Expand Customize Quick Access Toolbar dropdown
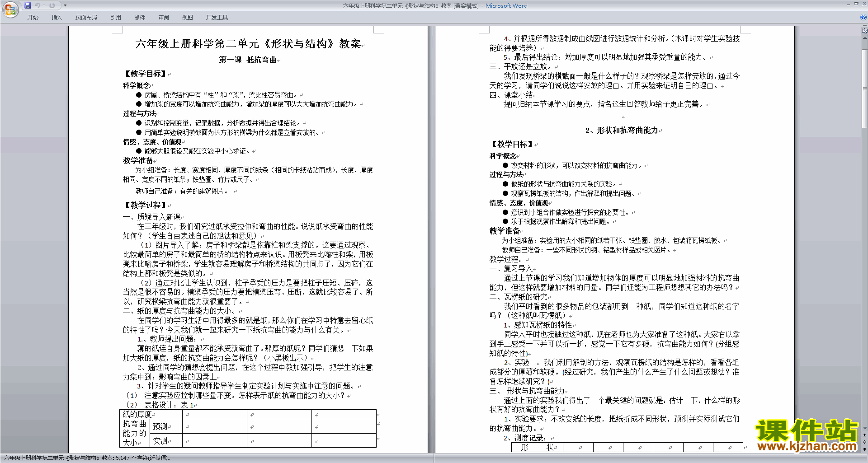The height and width of the screenshot is (463, 868). click(x=65, y=5)
